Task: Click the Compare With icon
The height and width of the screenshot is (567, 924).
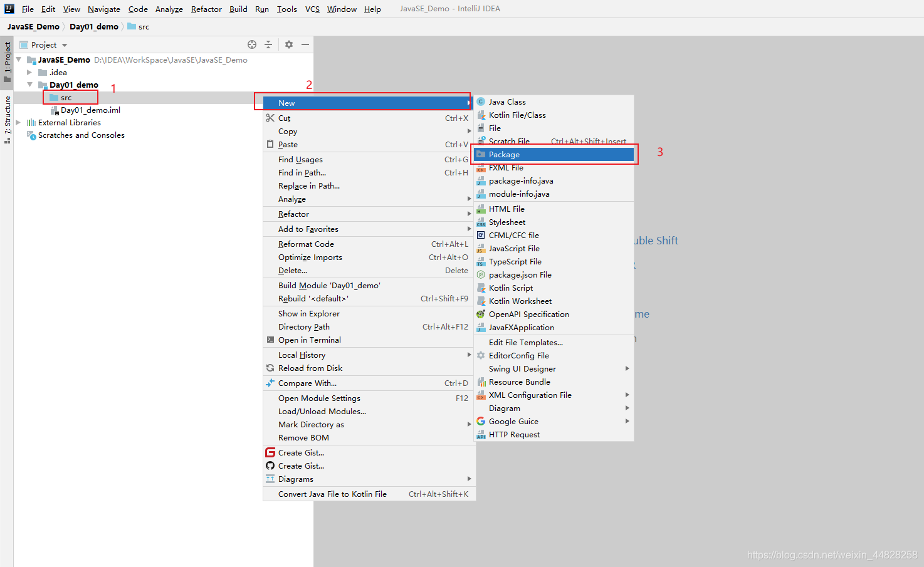Action: 270,383
